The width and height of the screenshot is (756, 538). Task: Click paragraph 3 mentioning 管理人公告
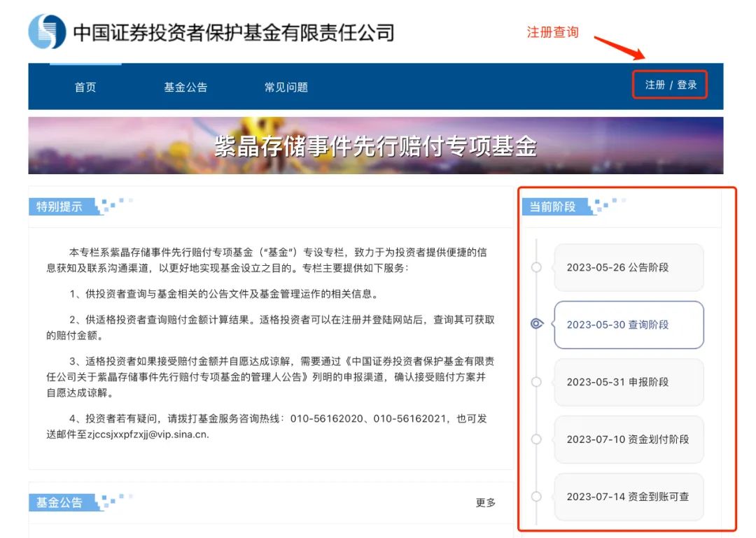coord(270,377)
